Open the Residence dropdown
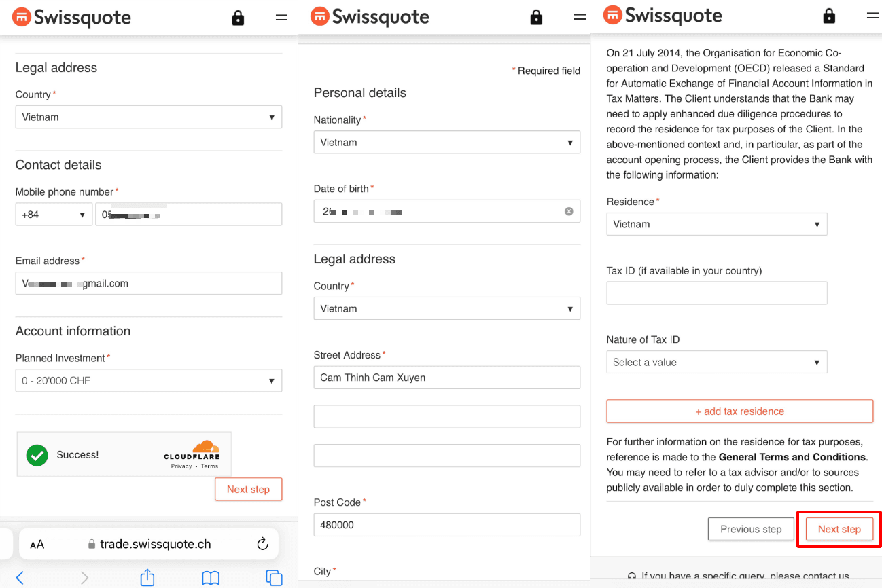This screenshot has height=588, width=882. click(717, 224)
